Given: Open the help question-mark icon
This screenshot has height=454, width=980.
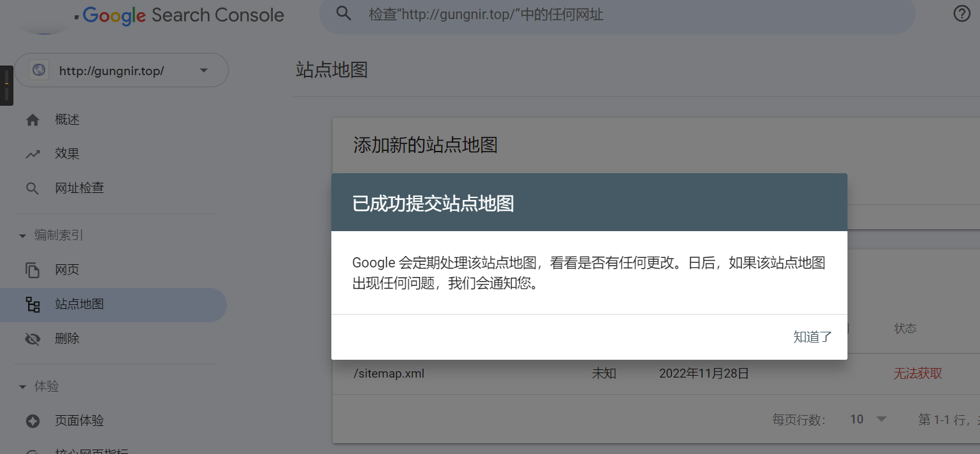Looking at the screenshot, I should pyautogui.click(x=962, y=14).
